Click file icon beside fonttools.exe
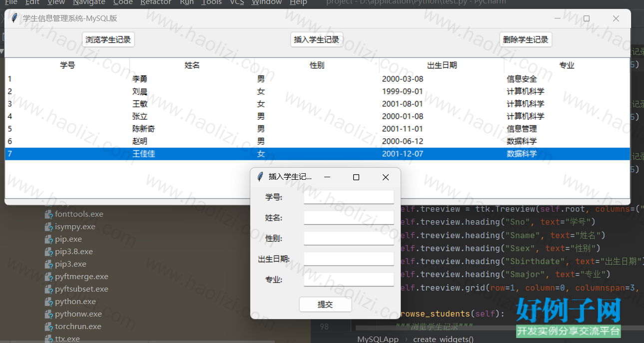 [x=48, y=214]
